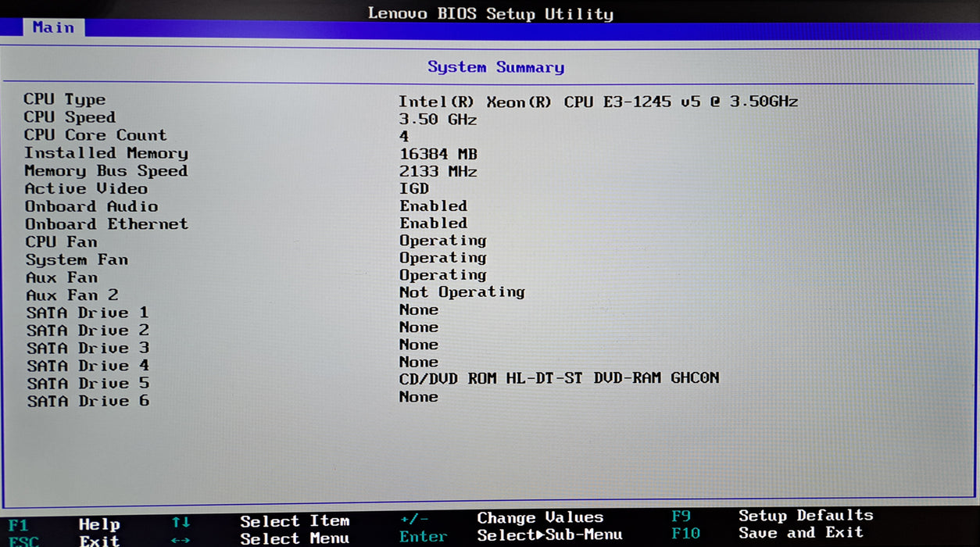Screen dimensions: 980x547
Task: Click the F1 Help key hint
Action: click(x=64, y=524)
